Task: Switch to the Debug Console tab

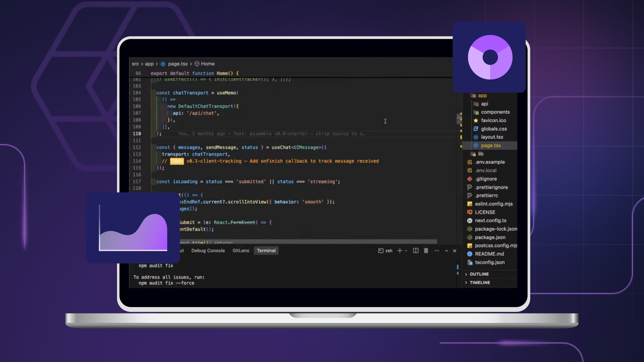Action: click(x=208, y=251)
